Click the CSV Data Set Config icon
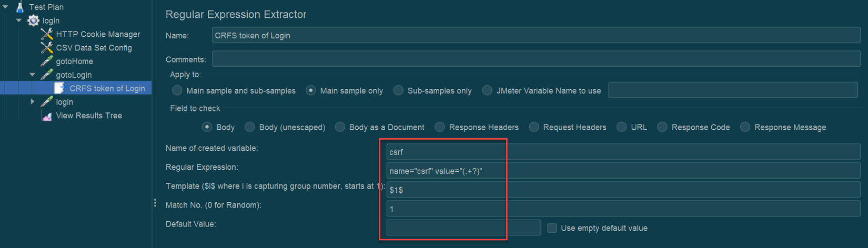 pos(47,48)
